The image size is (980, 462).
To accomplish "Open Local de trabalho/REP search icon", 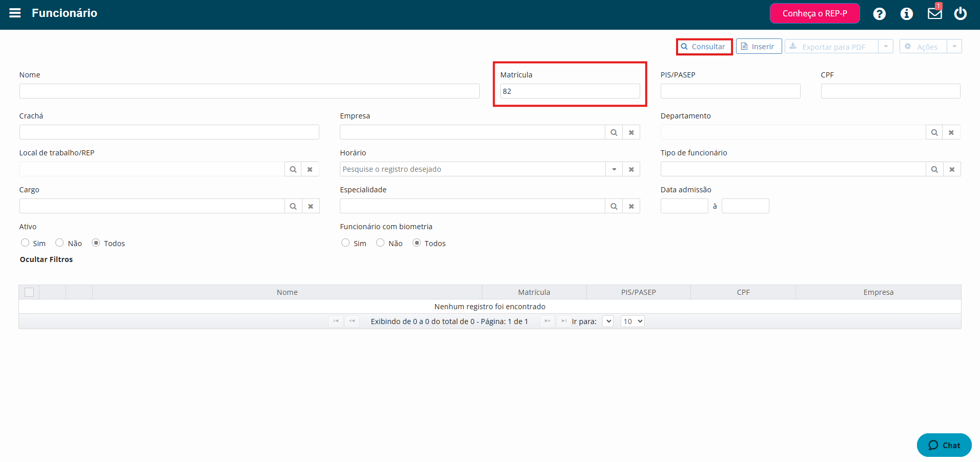I will pyautogui.click(x=293, y=169).
